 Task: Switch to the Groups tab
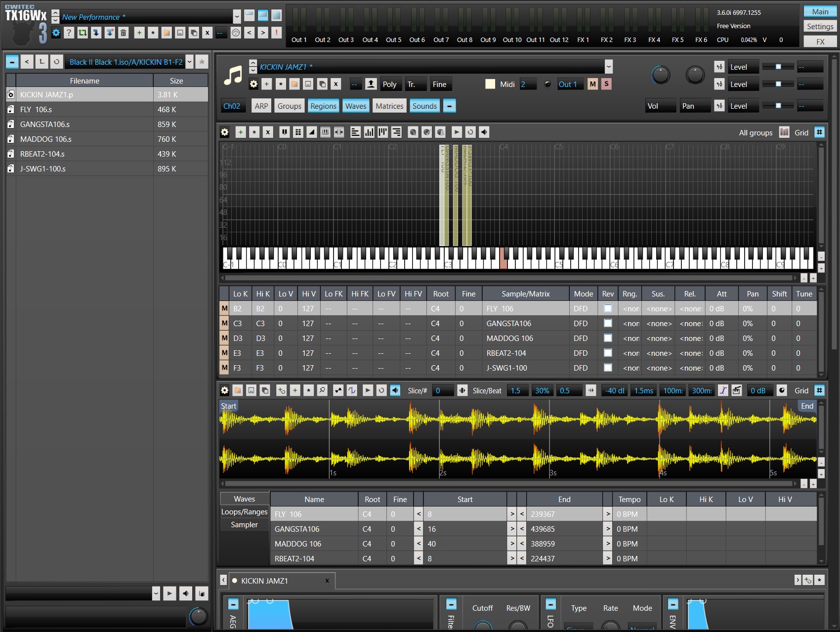(x=290, y=106)
